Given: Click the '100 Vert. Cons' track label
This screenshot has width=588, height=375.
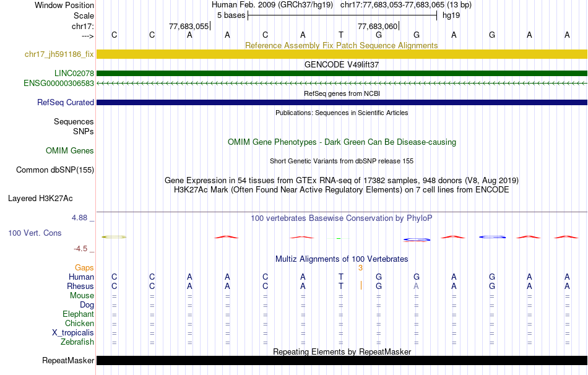Looking at the screenshot, I should (35, 233).
